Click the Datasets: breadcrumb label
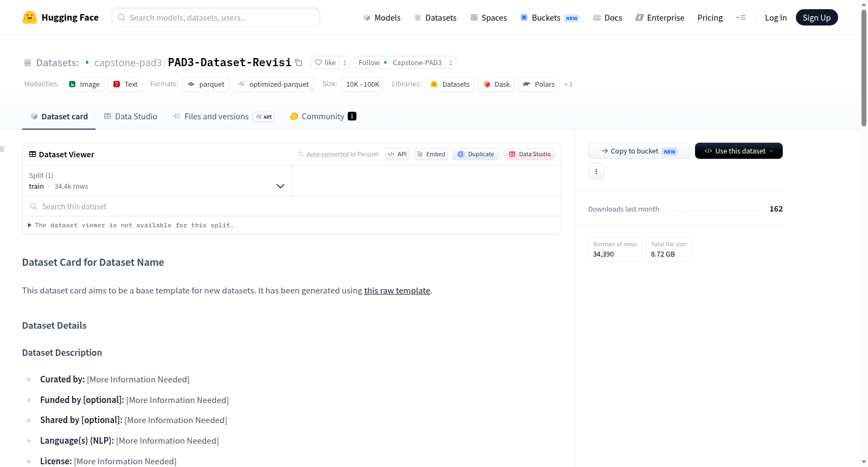868x467 pixels. tap(58, 62)
